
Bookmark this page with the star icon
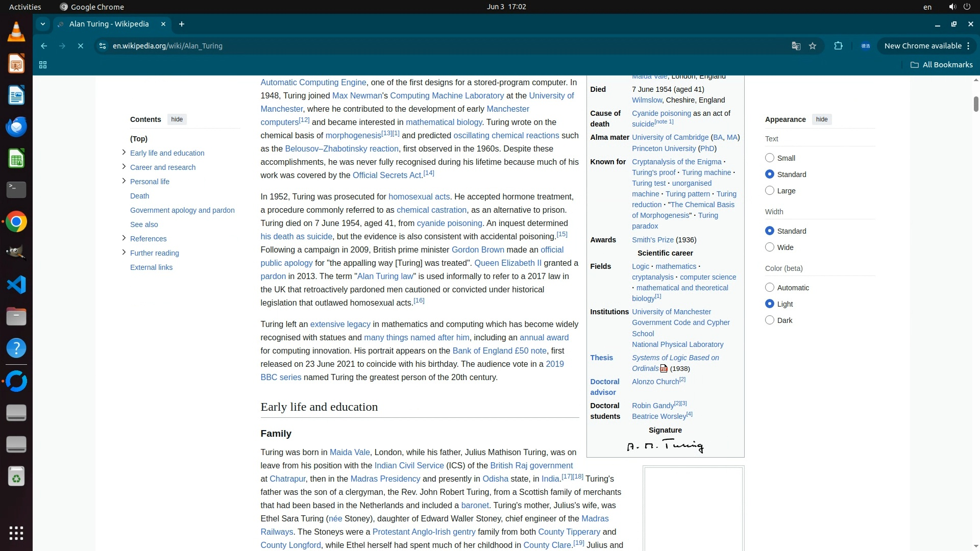click(813, 46)
